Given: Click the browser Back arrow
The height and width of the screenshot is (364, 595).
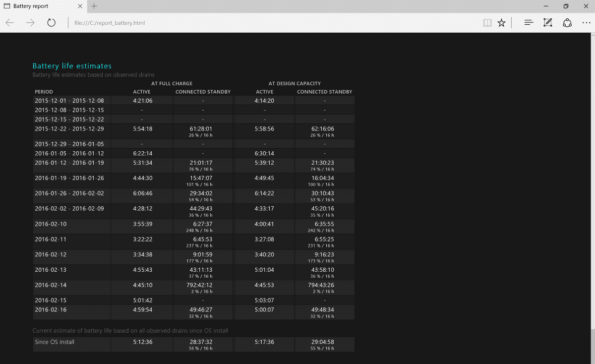Looking at the screenshot, I should click(x=10, y=23).
